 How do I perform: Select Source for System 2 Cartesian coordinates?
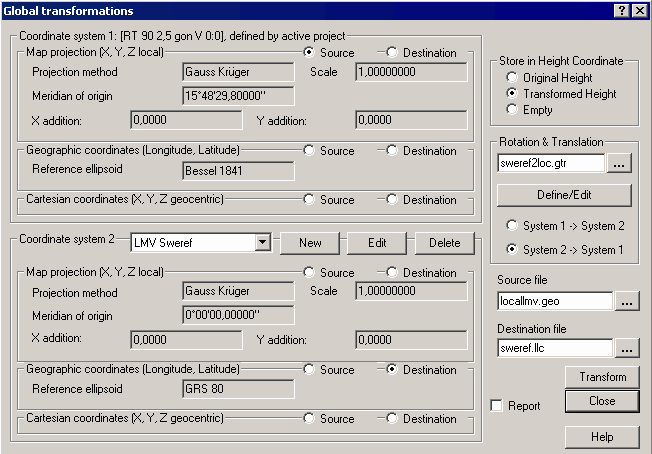pyautogui.click(x=309, y=418)
